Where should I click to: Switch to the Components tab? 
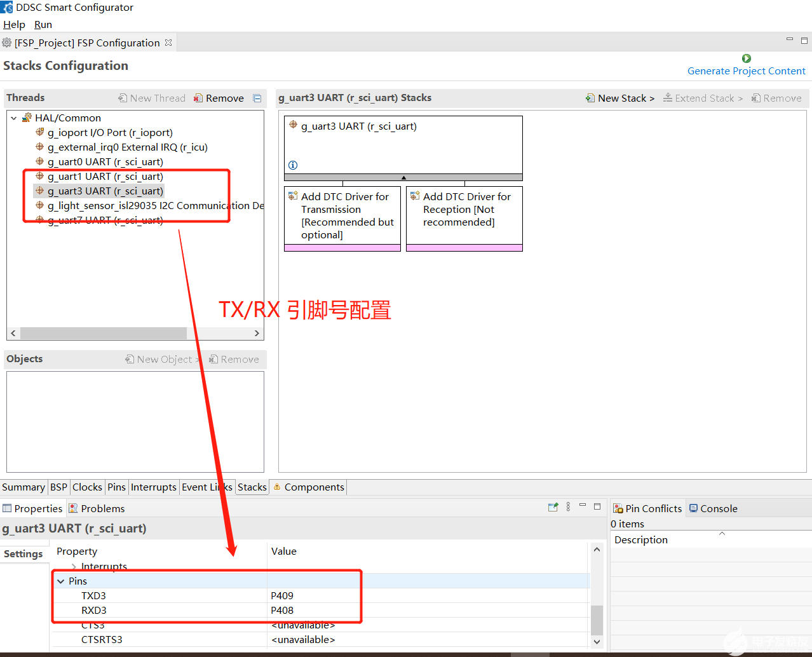309,487
